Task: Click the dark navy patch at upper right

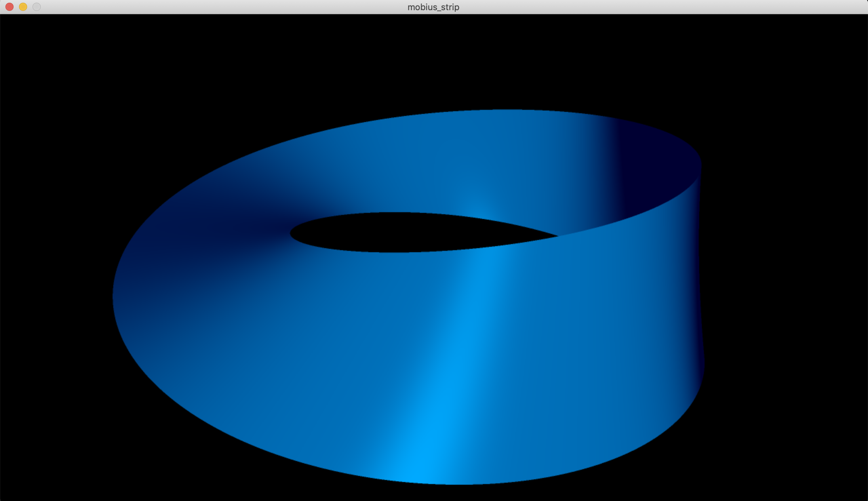Action: pyautogui.click(x=654, y=165)
